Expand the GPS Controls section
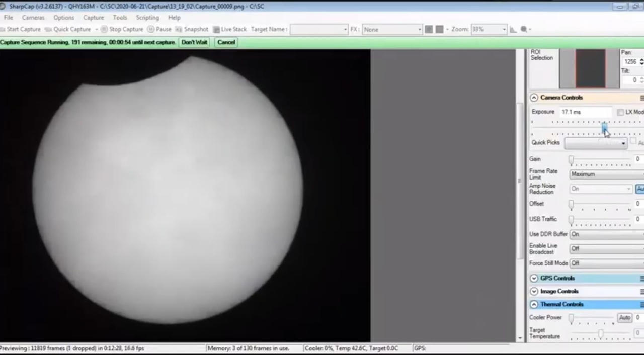Viewport: 644px width, 355px height. click(x=534, y=278)
